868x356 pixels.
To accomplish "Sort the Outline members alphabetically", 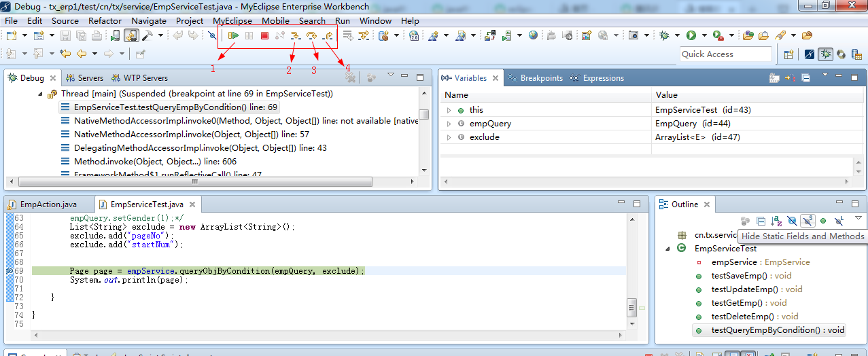I will click(x=776, y=221).
